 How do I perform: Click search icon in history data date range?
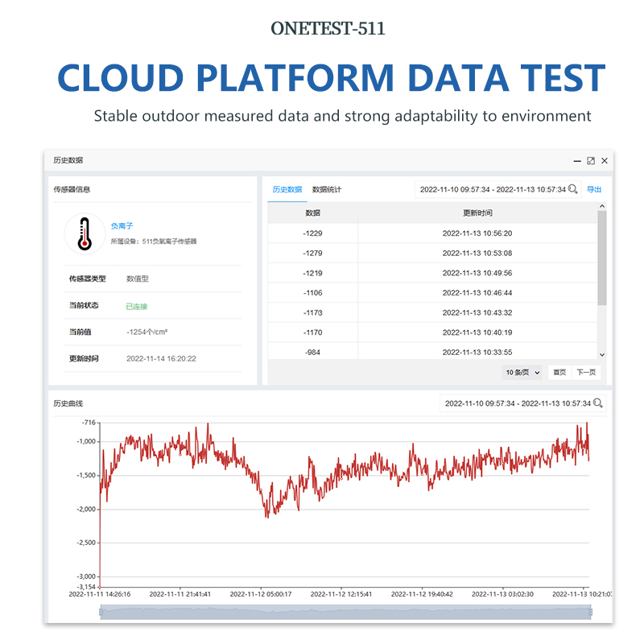(573, 189)
